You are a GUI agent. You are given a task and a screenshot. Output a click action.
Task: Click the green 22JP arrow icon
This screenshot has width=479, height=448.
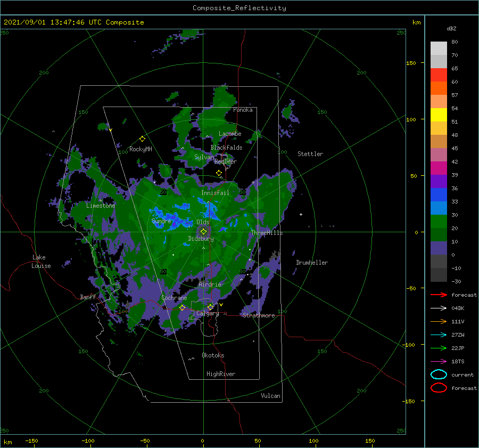tap(439, 348)
